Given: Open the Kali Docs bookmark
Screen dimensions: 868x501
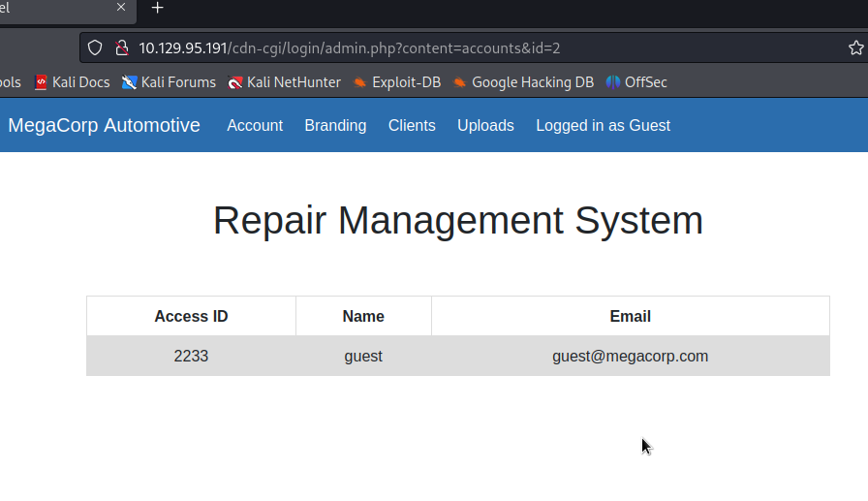Looking at the screenshot, I should [72, 82].
